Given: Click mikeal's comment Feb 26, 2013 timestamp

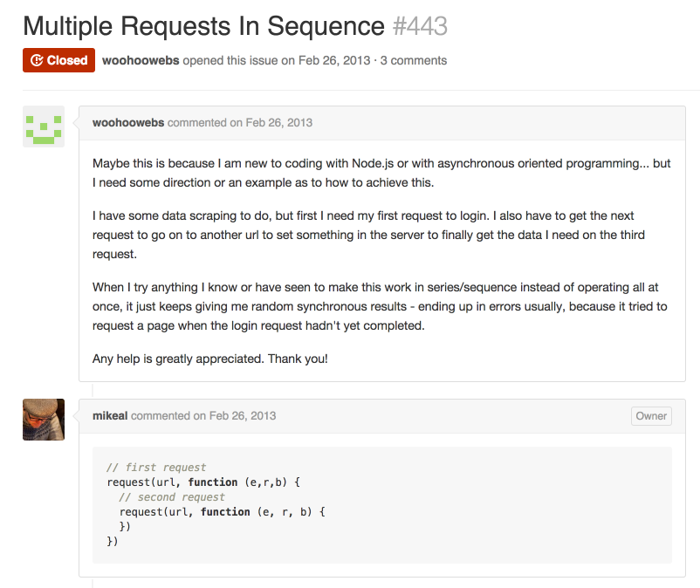Looking at the screenshot, I should [x=243, y=416].
